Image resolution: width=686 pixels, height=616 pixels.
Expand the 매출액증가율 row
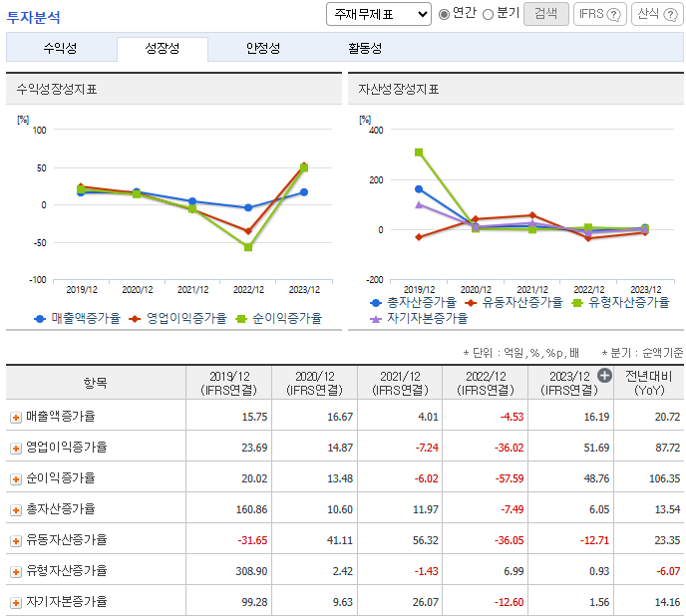click(16, 418)
